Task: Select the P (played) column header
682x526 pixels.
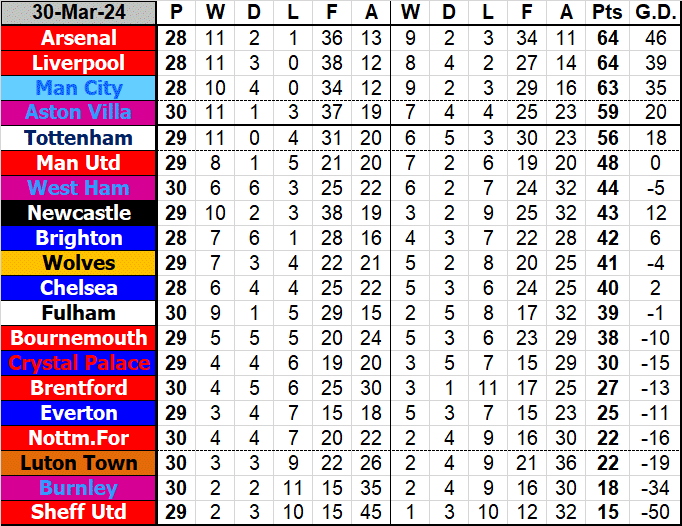Action: click(x=177, y=13)
